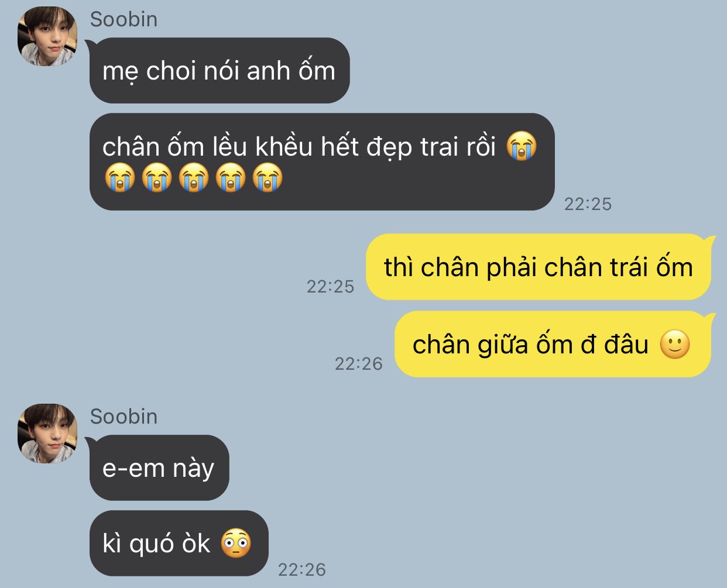
Task: Tap the slight smile emoji in yellow bubble
Action: (x=675, y=344)
